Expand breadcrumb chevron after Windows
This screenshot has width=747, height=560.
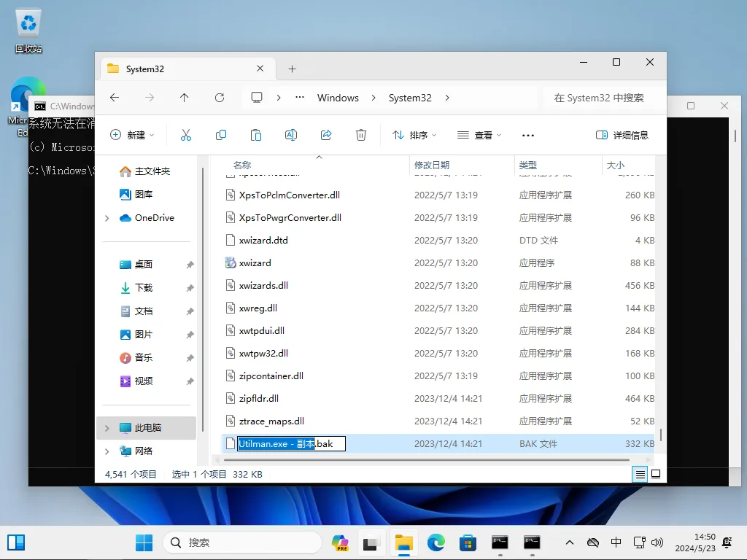click(x=373, y=98)
